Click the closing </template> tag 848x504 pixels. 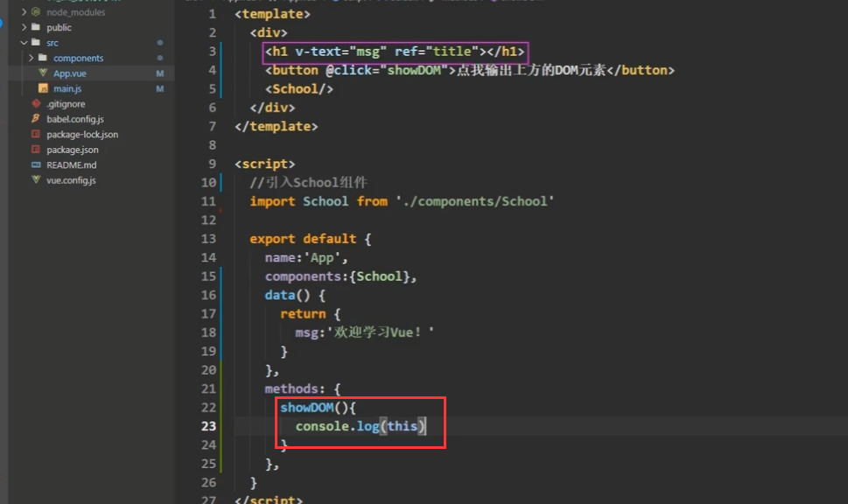coord(277,126)
